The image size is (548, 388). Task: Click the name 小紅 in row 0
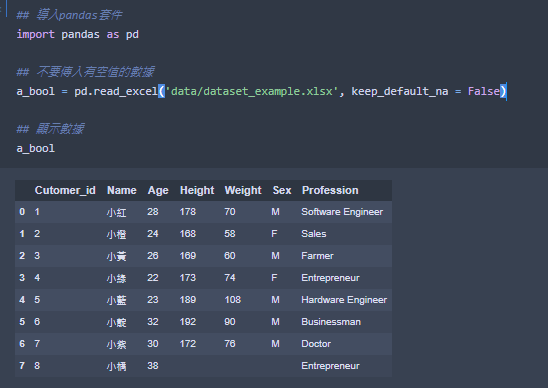click(116, 212)
